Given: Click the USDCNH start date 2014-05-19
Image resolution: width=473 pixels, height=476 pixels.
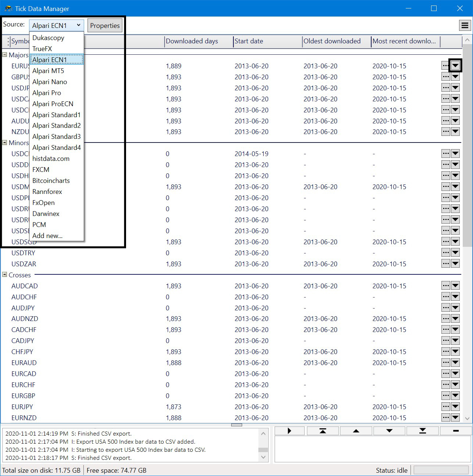Looking at the screenshot, I should point(251,154).
